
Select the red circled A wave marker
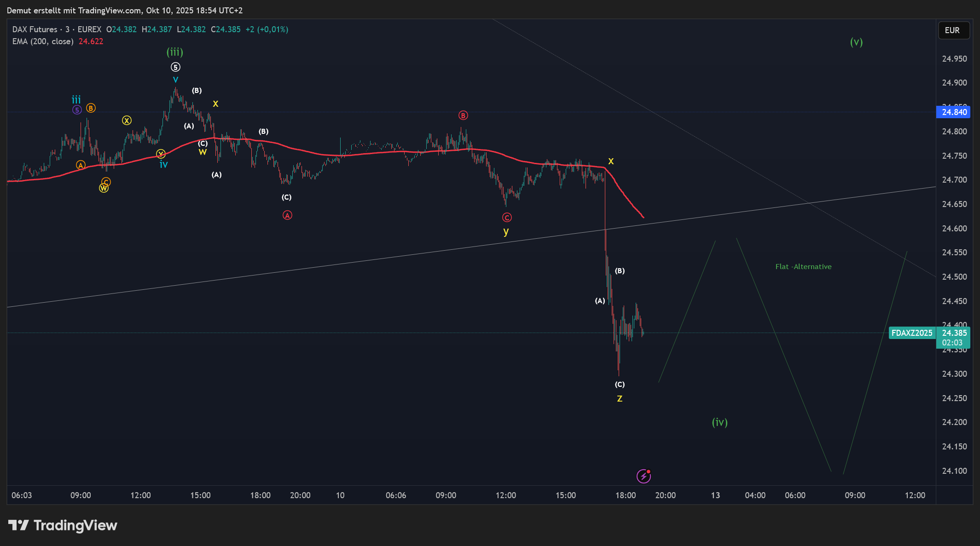[x=287, y=215]
